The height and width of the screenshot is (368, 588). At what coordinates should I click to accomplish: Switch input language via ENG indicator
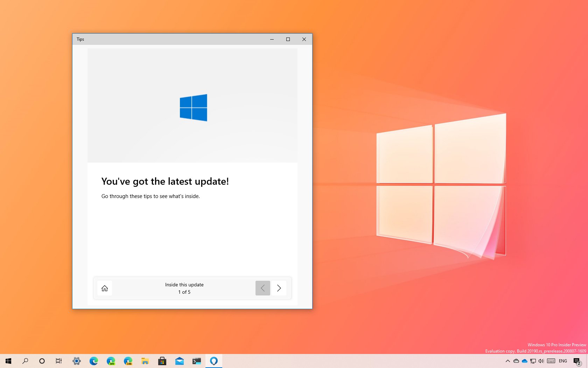pos(563,361)
